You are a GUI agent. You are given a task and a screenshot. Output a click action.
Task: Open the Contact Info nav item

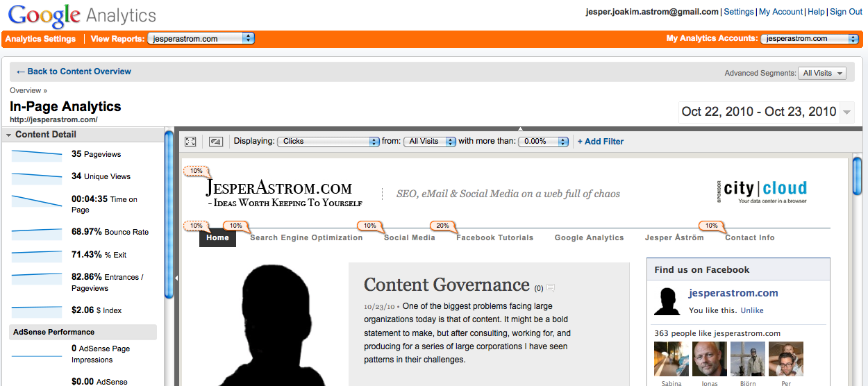(750, 237)
